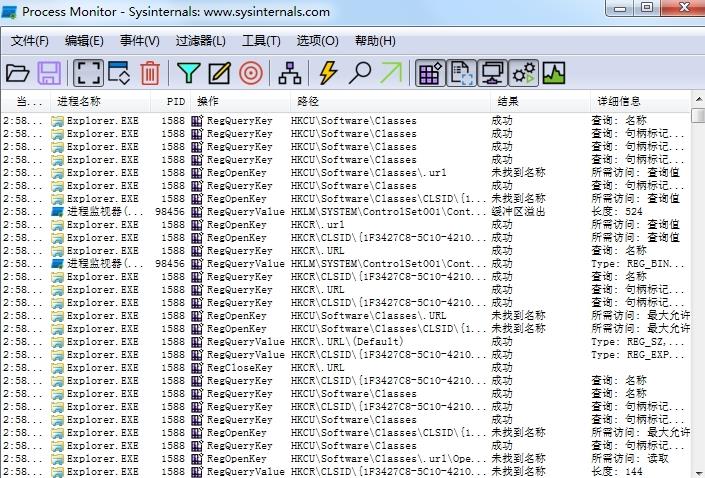
Task: Click the 缓冲区溢出 result cell
Action: [x=518, y=211]
